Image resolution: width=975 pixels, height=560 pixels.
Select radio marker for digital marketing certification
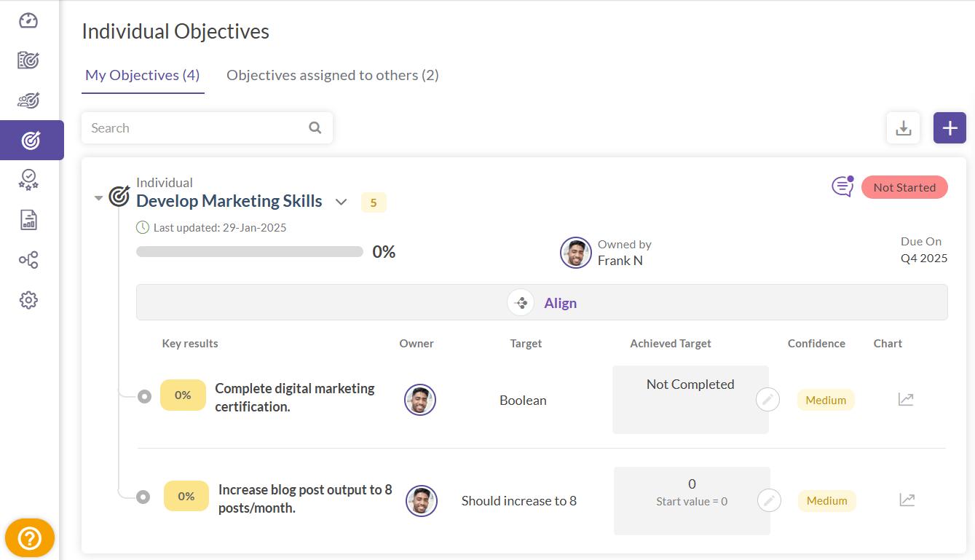(x=144, y=396)
